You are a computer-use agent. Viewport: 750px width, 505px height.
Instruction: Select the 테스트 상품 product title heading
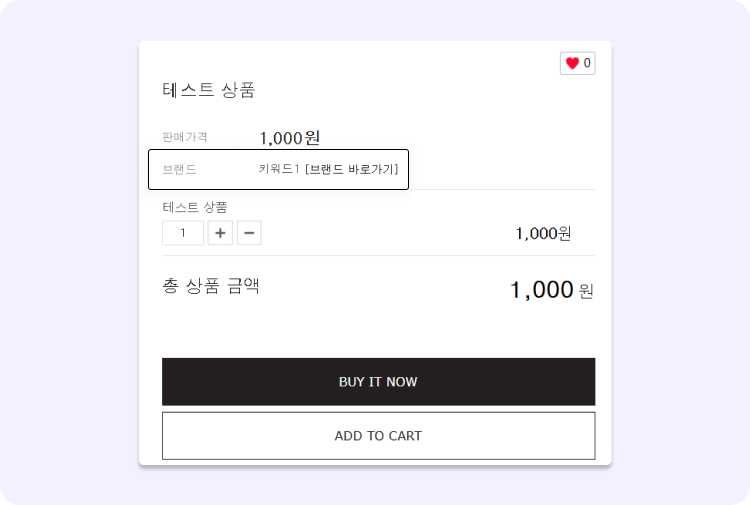(209, 90)
